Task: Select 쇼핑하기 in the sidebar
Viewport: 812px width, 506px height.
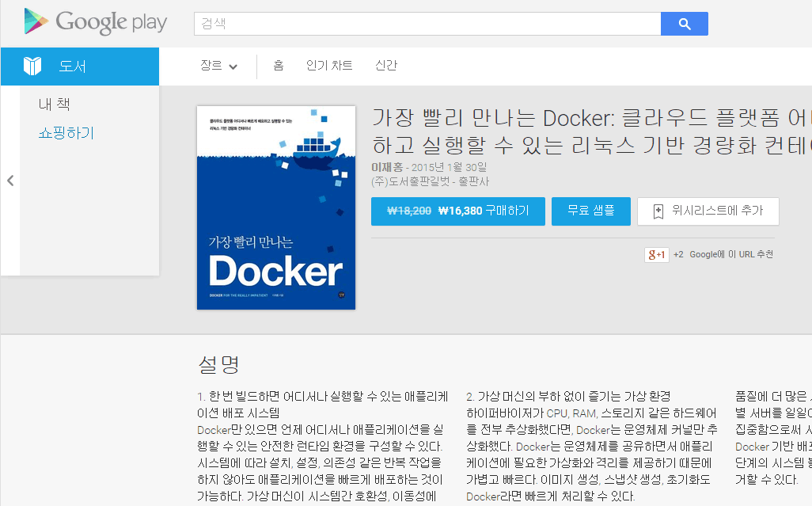Action: tap(66, 133)
